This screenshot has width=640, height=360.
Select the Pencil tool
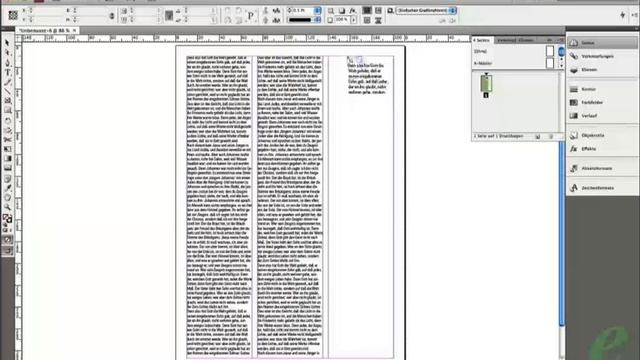coord(7,82)
